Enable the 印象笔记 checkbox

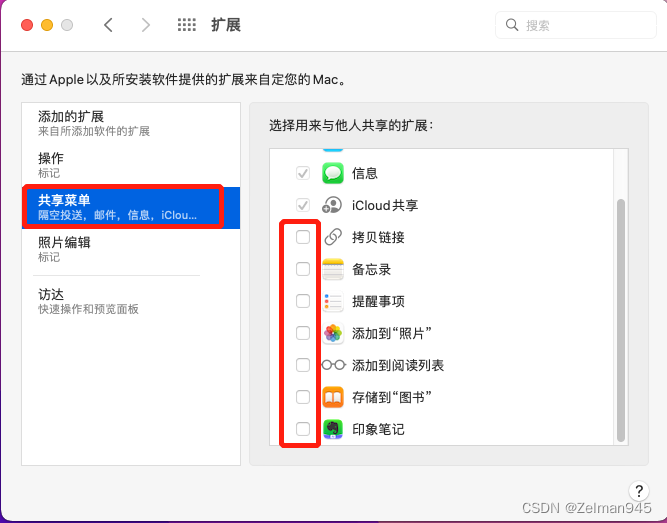pos(303,429)
